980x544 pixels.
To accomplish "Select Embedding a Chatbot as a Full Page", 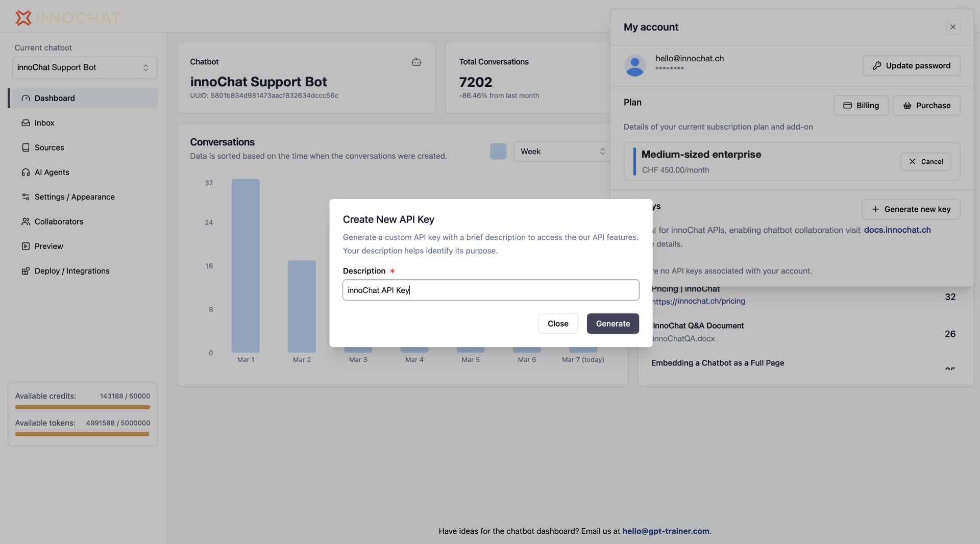I will tap(718, 363).
